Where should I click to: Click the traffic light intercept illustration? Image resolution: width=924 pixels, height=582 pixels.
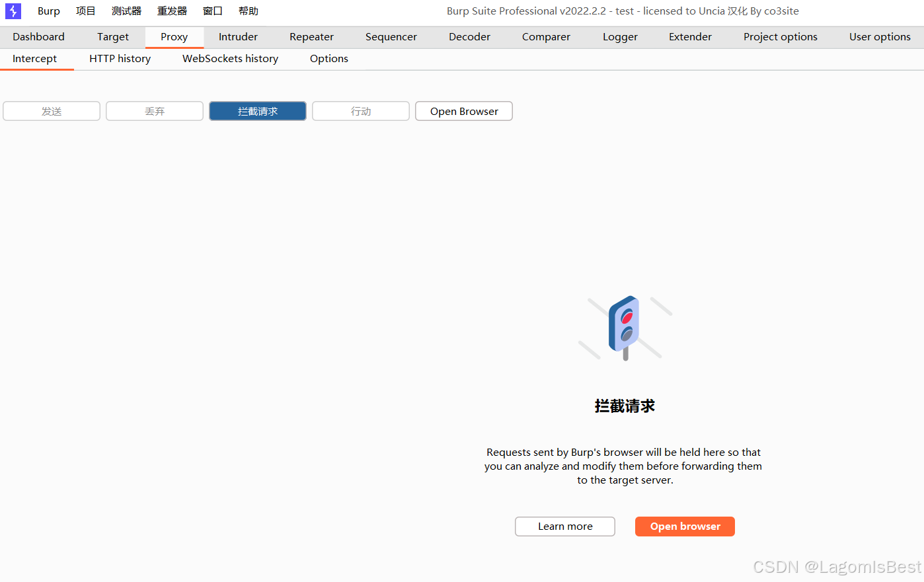tap(625, 328)
